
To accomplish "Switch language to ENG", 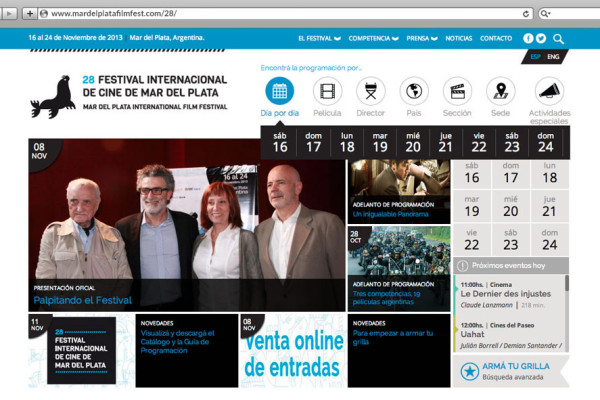I will 553,57.
